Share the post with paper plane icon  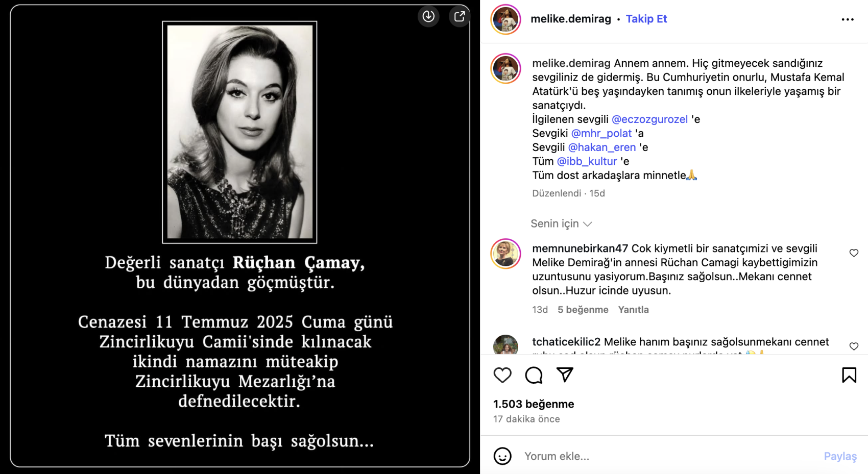point(565,375)
